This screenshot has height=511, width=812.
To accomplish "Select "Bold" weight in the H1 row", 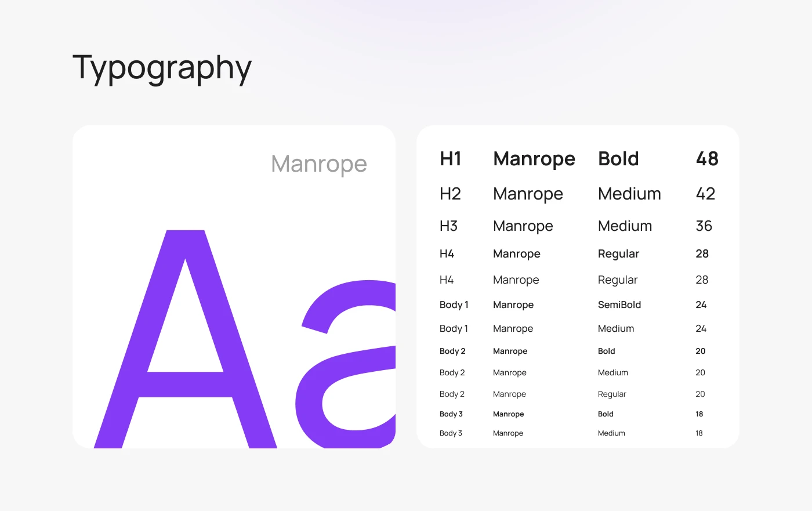I will tap(618, 158).
